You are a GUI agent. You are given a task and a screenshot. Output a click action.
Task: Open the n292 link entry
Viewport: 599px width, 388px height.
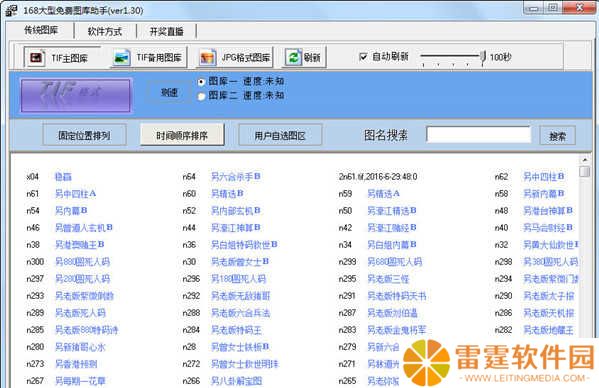click(x=241, y=296)
